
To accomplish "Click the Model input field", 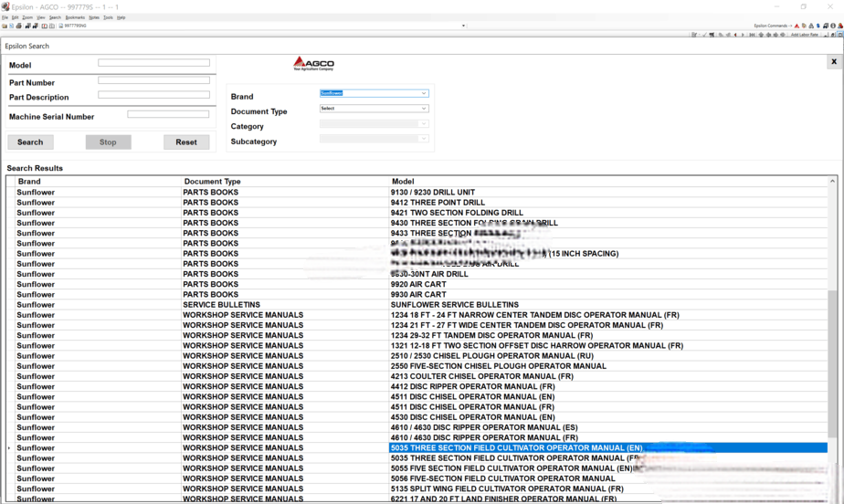I will (154, 63).
